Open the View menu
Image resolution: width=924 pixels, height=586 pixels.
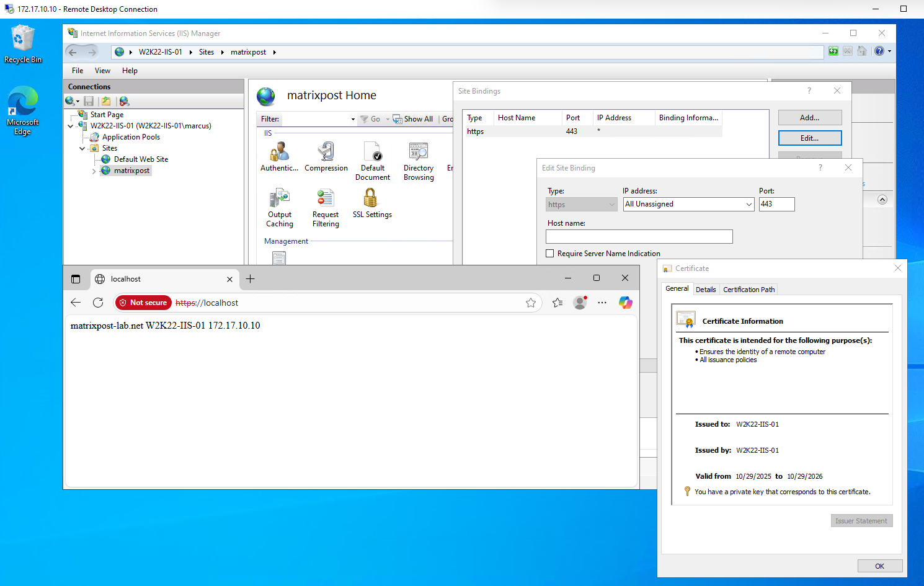point(102,71)
